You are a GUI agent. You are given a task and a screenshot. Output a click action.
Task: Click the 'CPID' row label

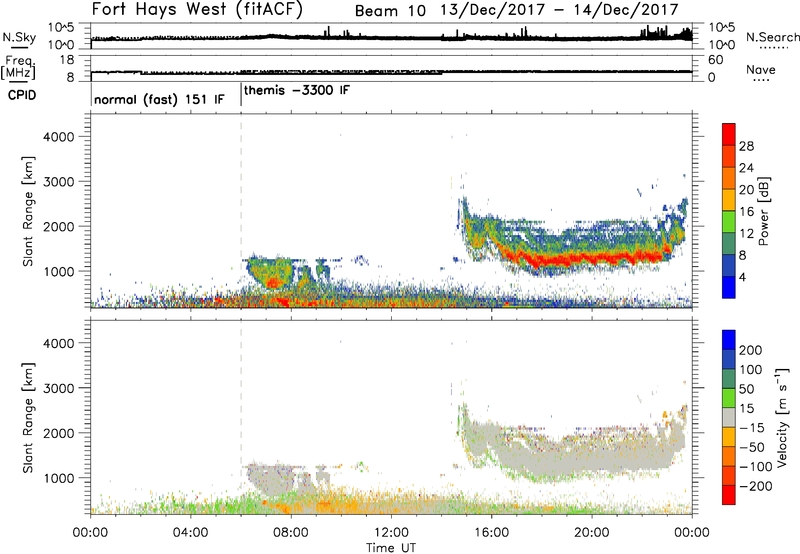(x=22, y=95)
